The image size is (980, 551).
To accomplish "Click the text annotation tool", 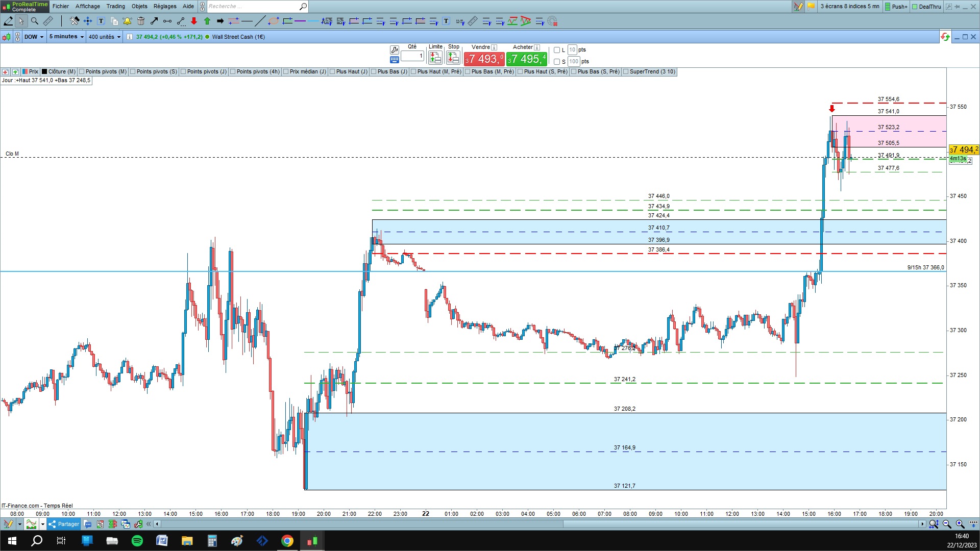I will [x=101, y=21].
